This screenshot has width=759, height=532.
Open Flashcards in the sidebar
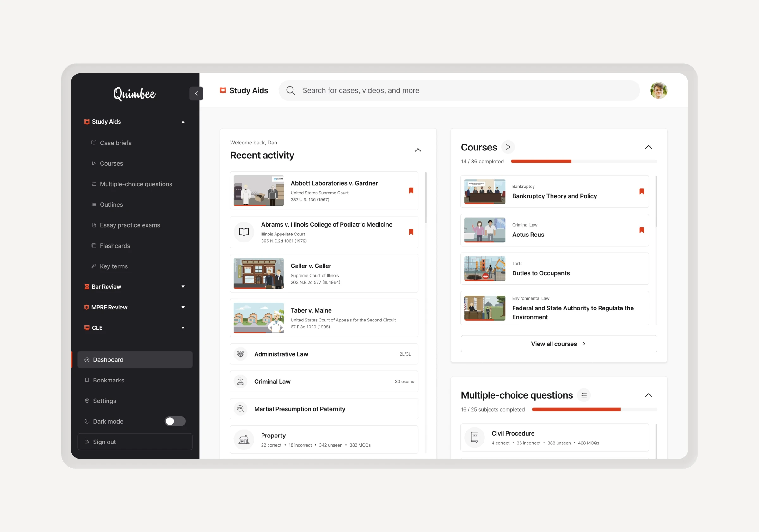click(x=115, y=246)
